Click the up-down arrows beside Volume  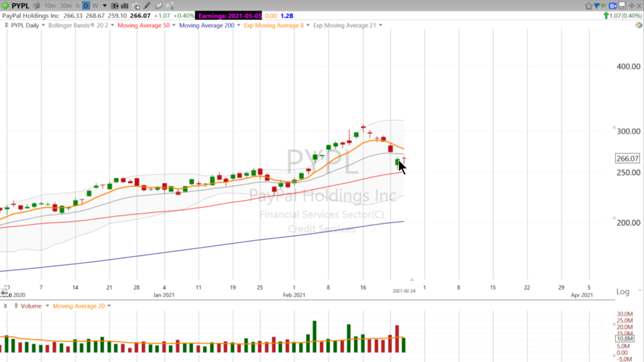tap(16, 306)
